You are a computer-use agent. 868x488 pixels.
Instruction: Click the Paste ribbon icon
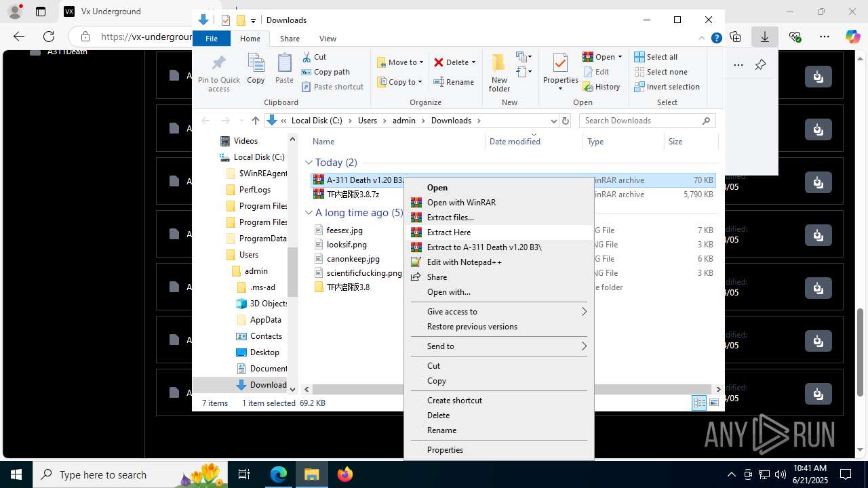[x=284, y=69]
